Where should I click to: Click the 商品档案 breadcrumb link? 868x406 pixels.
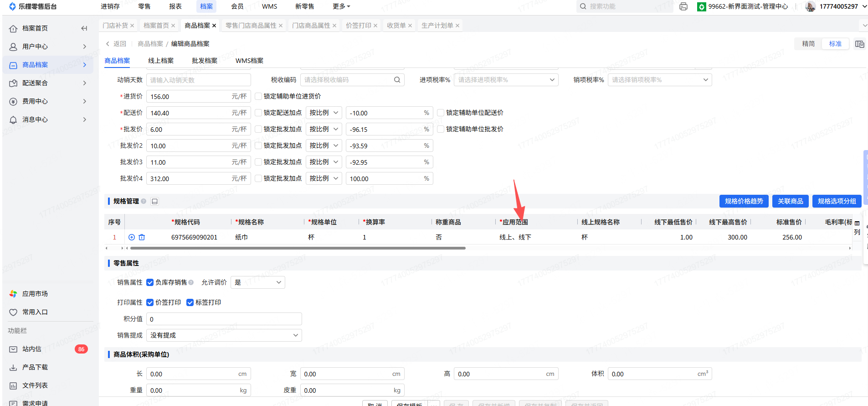pos(150,44)
